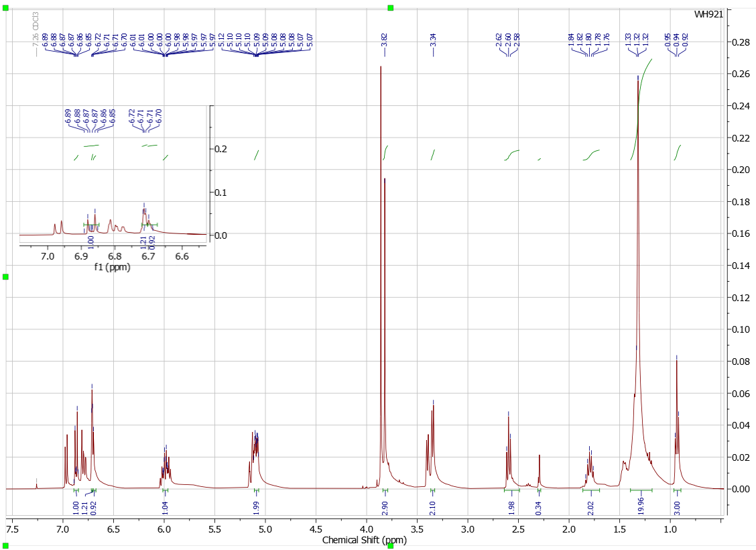Click the 1.99 integral near 5.1 ppm

click(x=256, y=504)
